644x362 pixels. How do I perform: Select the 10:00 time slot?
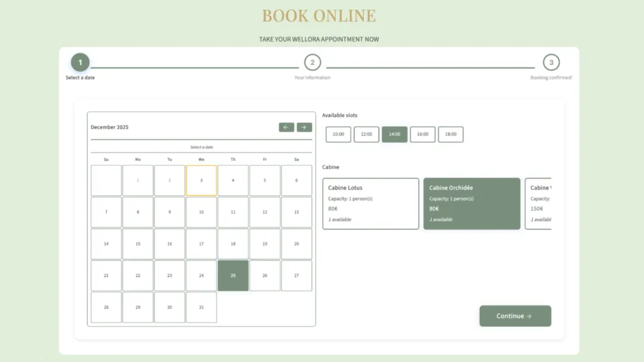point(338,134)
